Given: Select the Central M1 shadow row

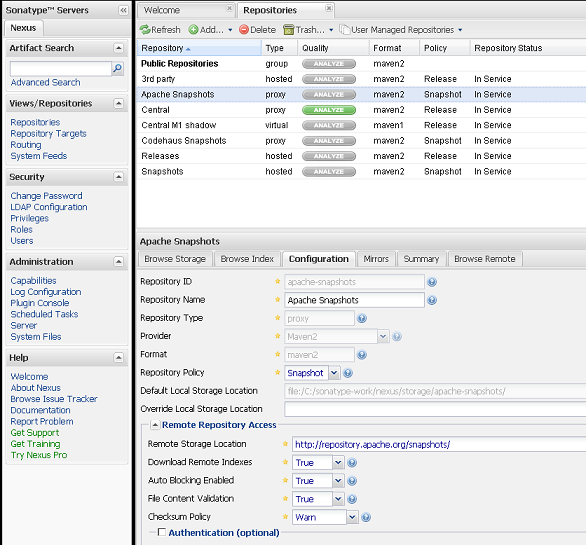Looking at the screenshot, I should coord(361,125).
